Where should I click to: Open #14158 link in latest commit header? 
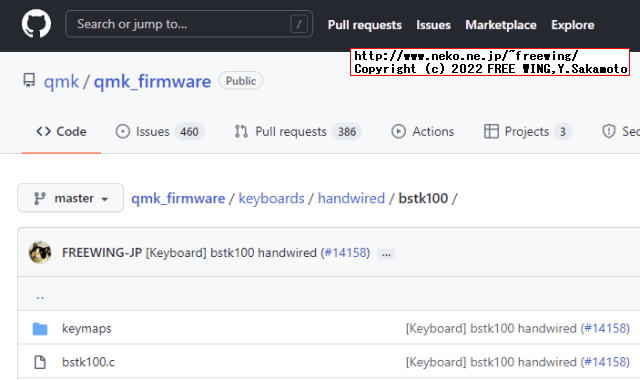(345, 253)
